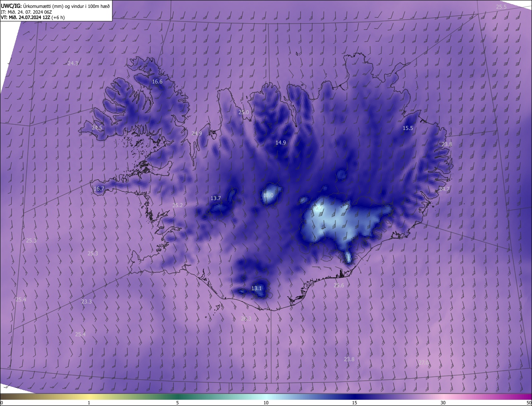The height and width of the screenshot is (406, 532).
Task: Click the 15 tick on the color scale
Action: coord(355,403)
